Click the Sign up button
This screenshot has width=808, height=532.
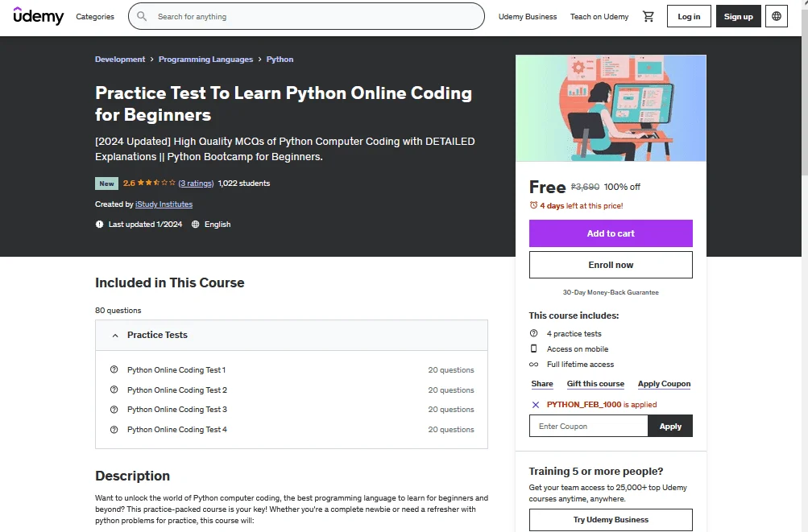pyautogui.click(x=739, y=16)
